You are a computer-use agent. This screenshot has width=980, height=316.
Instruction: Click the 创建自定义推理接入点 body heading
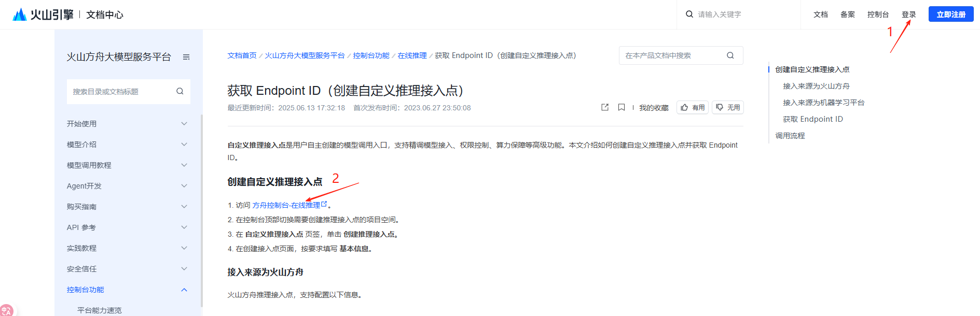pos(274,182)
